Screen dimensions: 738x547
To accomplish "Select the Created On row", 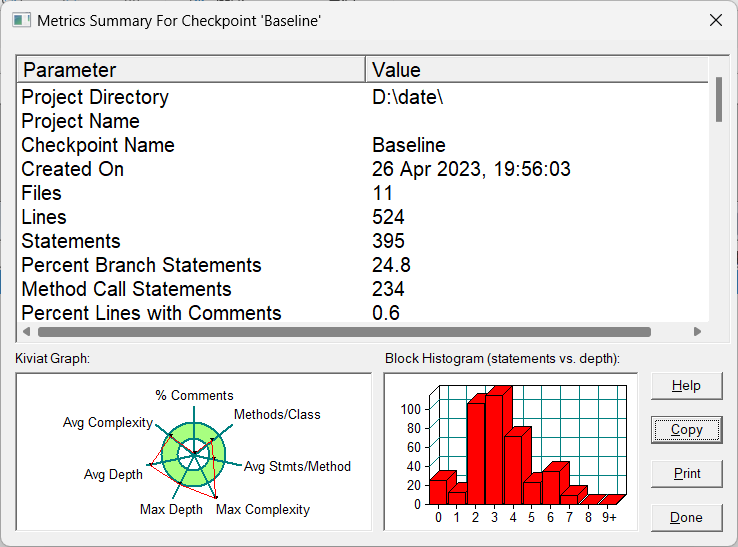I will [362, 169].
